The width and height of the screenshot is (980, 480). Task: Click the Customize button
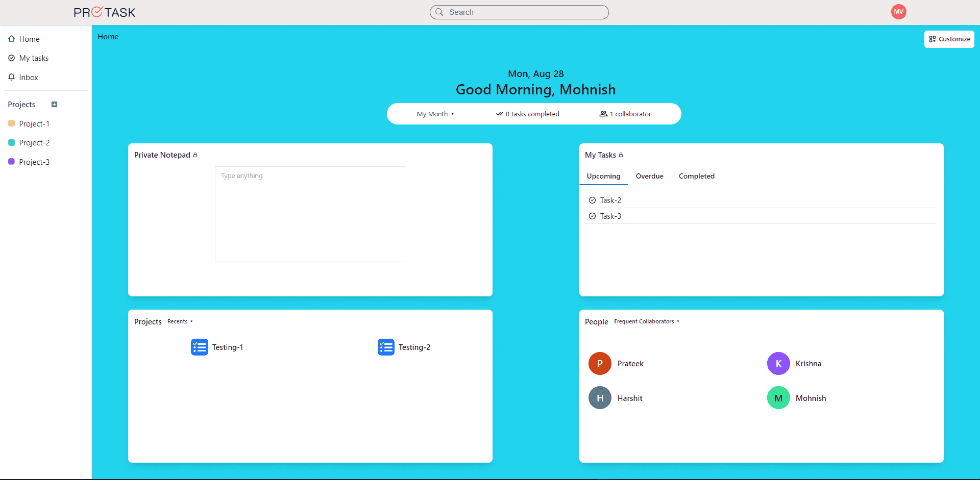(949, 39)
